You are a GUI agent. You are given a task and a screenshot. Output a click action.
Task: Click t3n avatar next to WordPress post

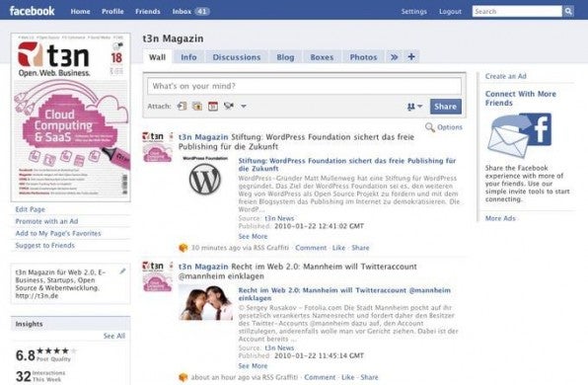(x=158, y=147)
